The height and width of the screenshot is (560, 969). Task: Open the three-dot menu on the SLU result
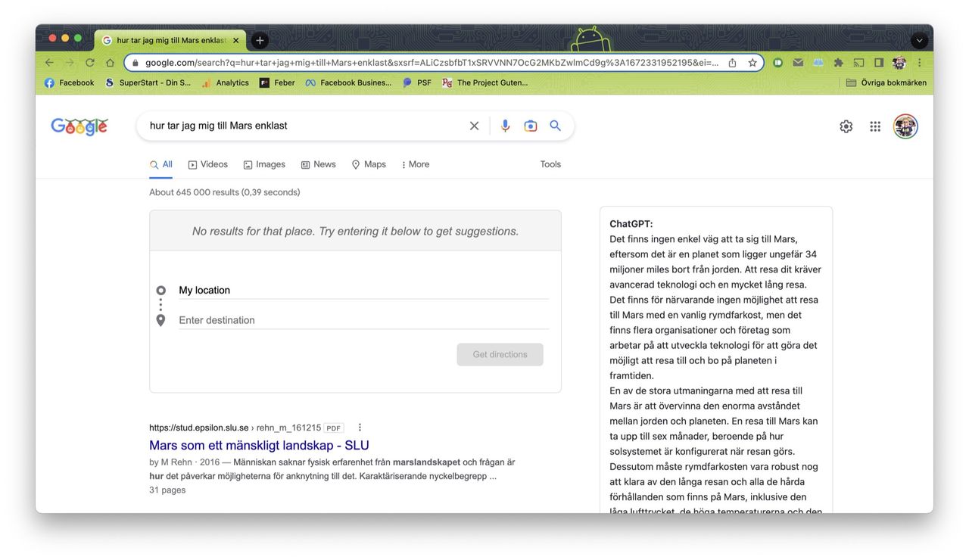[x=360, y=427]
